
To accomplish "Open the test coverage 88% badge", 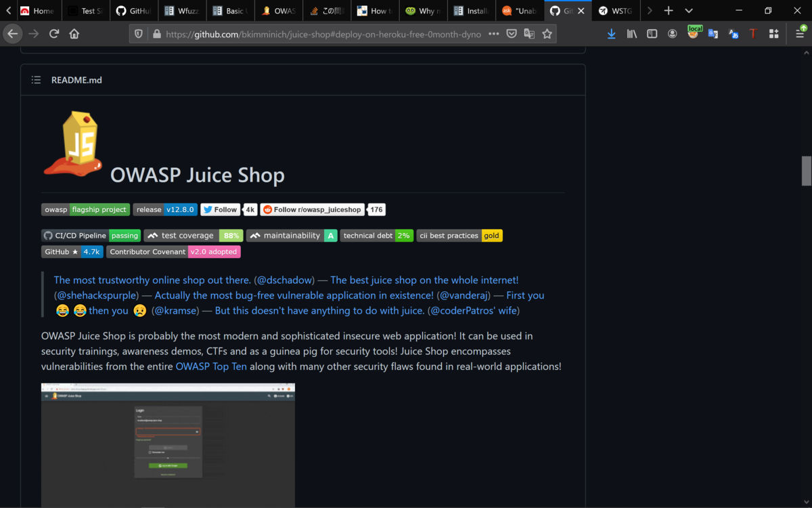I will pyautogui.click(x=194, y=236).
